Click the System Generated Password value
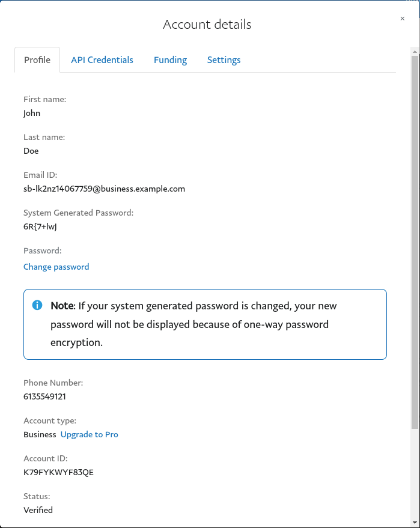The height and width of the screenshot is (528, 420). 39,226
